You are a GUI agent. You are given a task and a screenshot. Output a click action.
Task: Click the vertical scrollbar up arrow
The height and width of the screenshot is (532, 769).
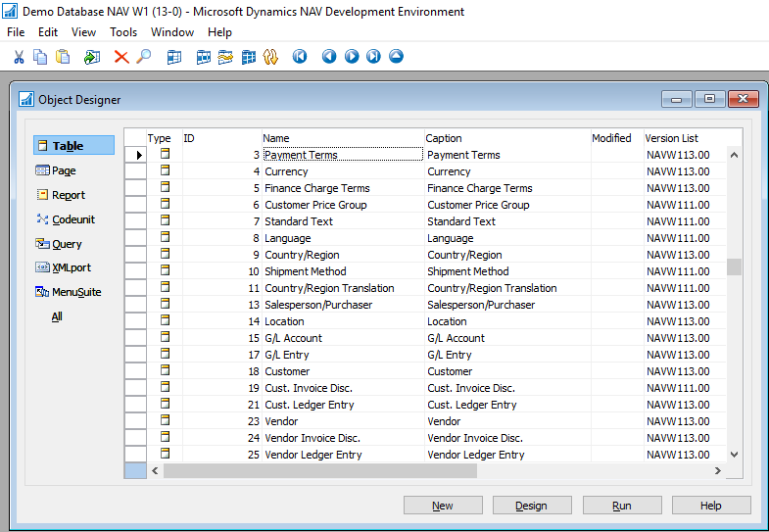click(x=734, y=155)
